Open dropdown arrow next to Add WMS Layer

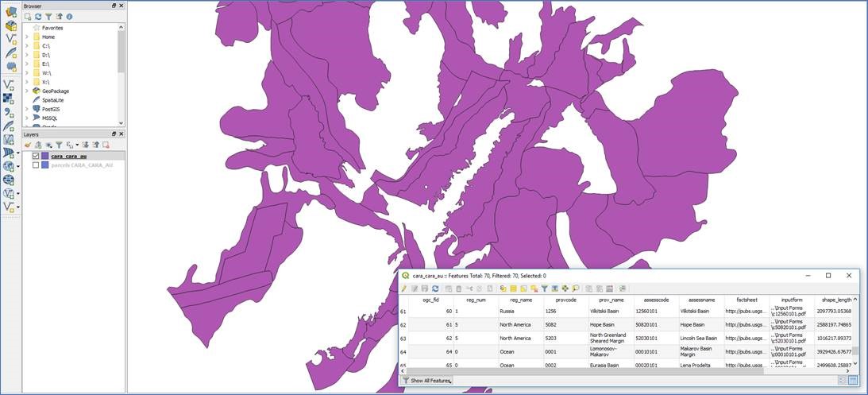18,166
